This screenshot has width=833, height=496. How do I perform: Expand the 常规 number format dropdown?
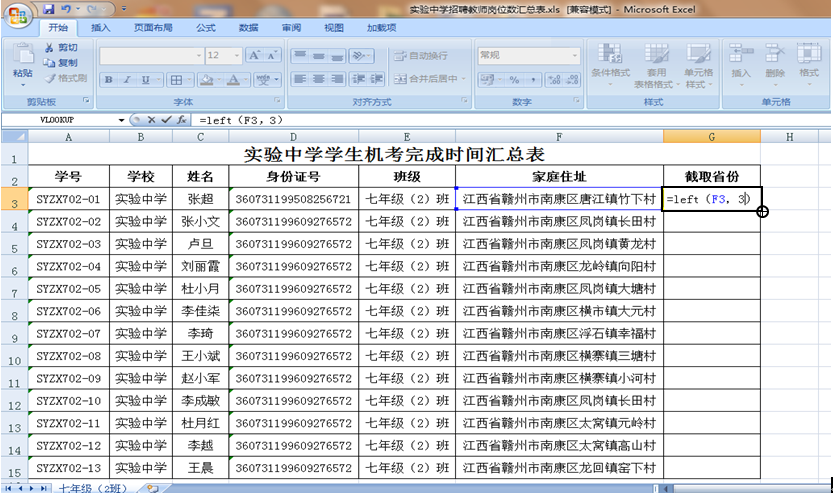[x=574, y=55]
